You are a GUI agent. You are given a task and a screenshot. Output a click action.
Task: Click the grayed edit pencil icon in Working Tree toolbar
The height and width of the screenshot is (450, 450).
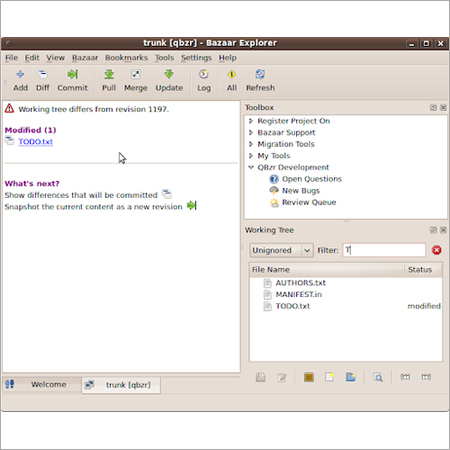tap(282, 377)
